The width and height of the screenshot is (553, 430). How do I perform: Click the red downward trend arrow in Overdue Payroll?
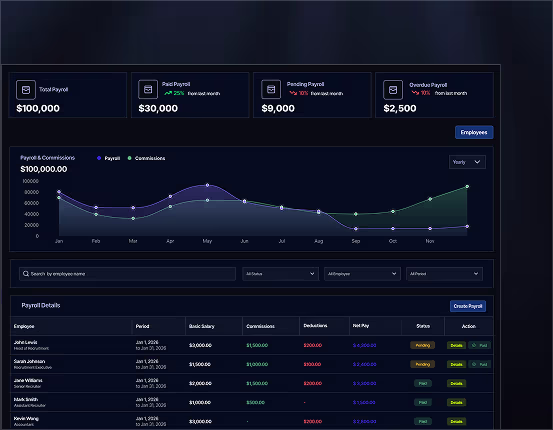pos(415,93)
